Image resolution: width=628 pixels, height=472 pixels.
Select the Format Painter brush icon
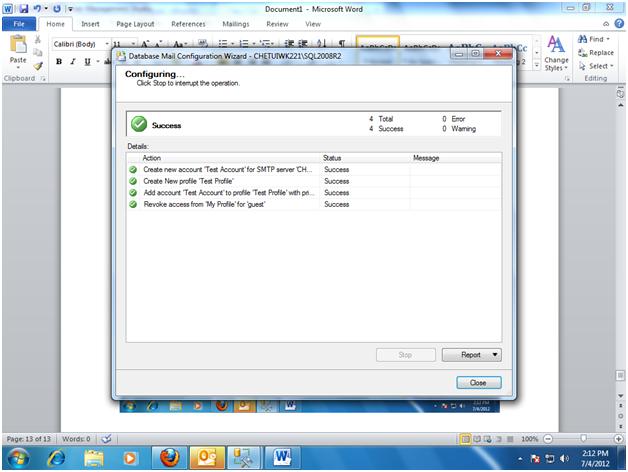tap(38, 65)
